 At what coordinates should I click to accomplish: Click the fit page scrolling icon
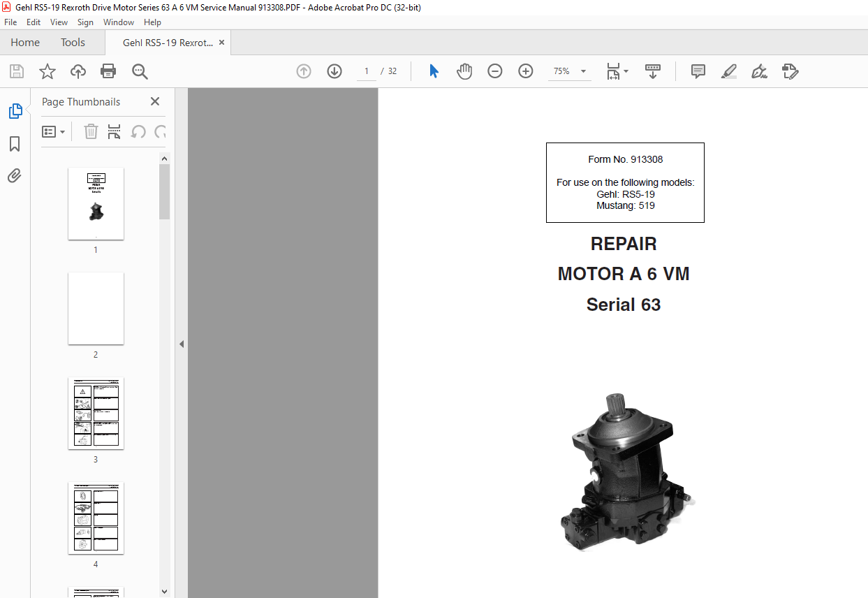[x=613, y=71]
